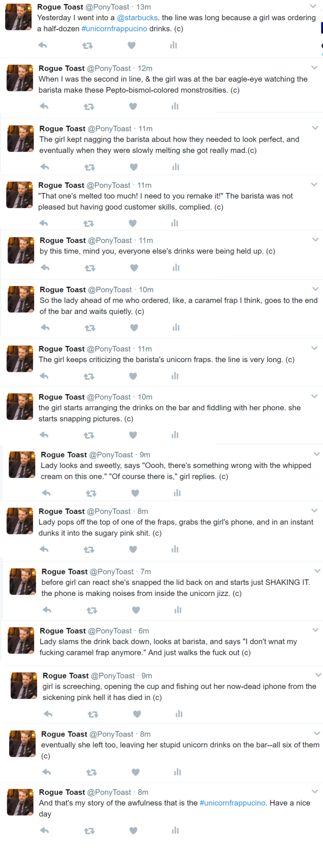Reply to 'eventually she left too' tweet
Image resolution: width=323 pixels, height=868 pixels.
[47, 772]
